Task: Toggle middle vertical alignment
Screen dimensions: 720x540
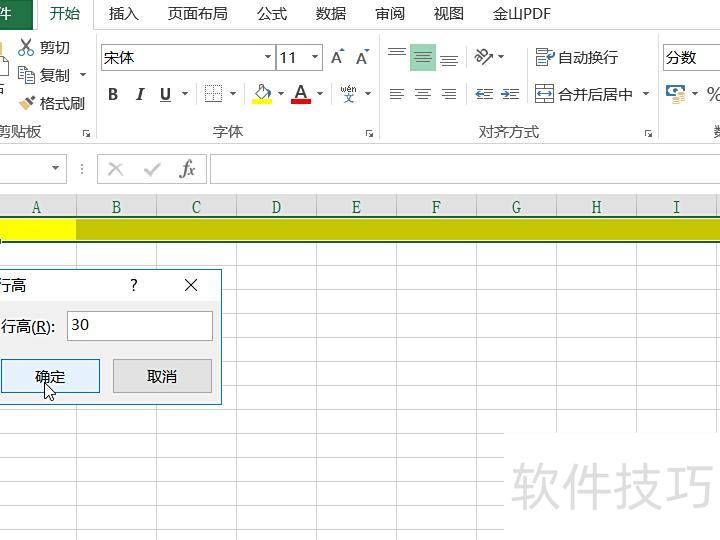Action: (422, 57)
